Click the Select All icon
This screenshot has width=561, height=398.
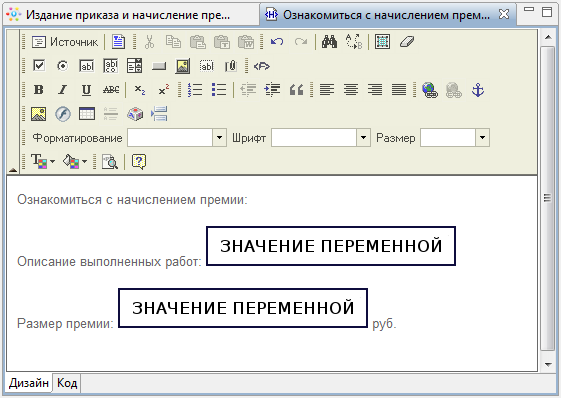pyautogui.click(x=382, y=42)
